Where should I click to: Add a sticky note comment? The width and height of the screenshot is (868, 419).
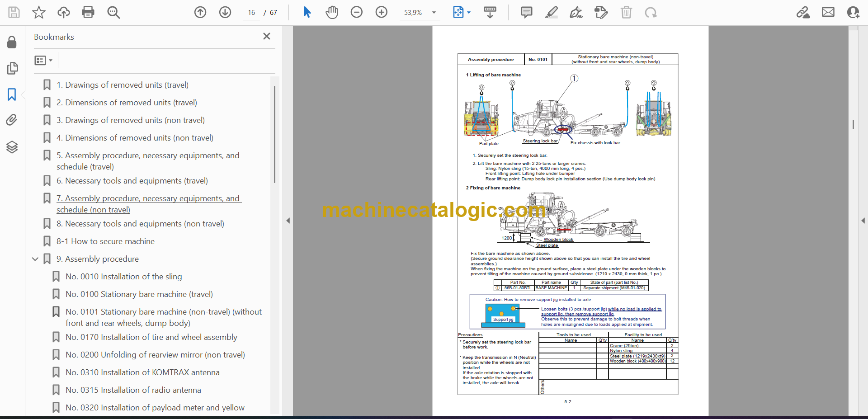[527, 12]
